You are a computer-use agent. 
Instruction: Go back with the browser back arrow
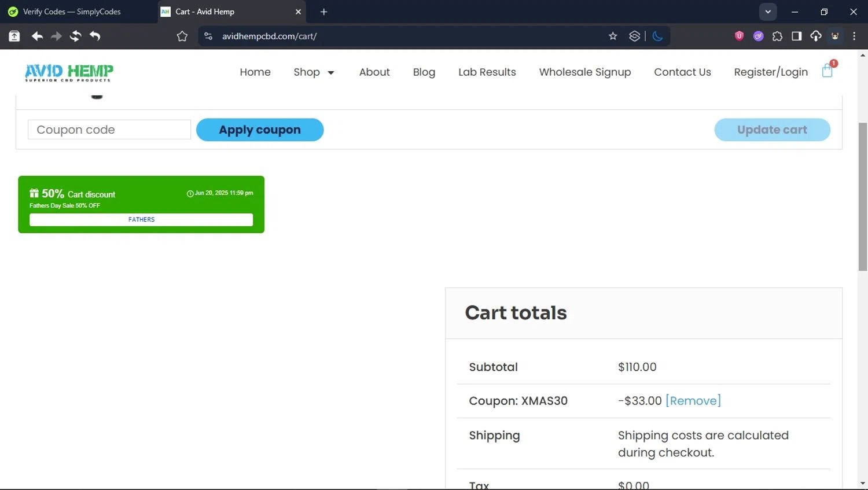coord(37,36)
